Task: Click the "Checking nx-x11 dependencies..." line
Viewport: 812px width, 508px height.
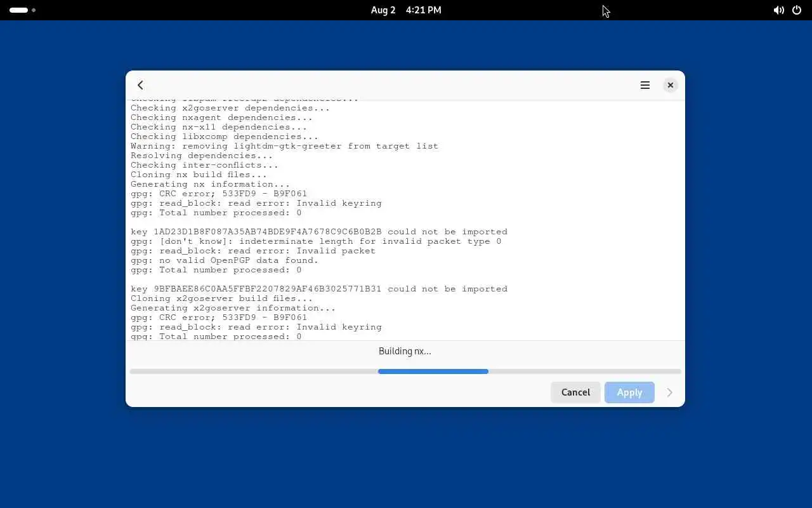Action: coord(219,127)
